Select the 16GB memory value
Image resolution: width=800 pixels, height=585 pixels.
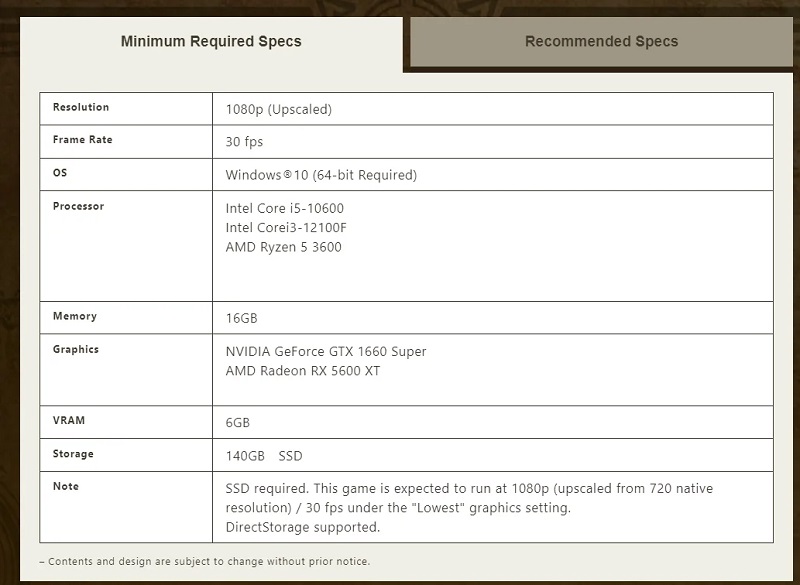click(x=242, y=318)
